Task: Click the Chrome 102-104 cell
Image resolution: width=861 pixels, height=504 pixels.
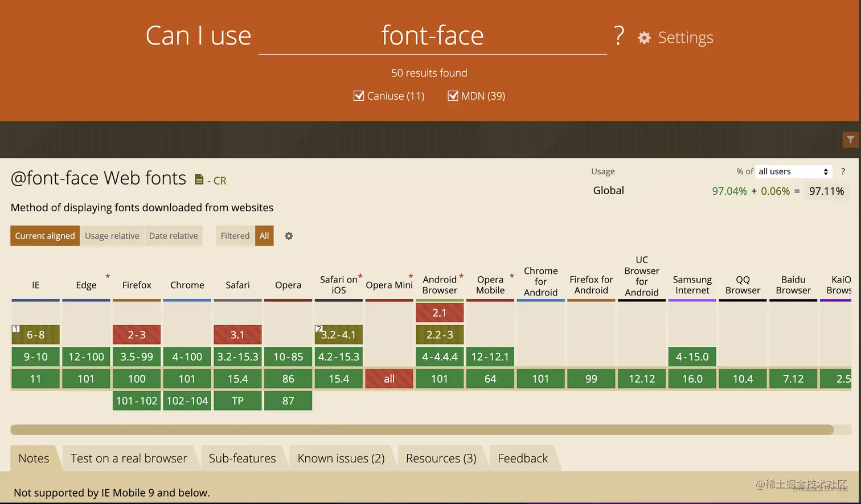Action: (187, 401)
